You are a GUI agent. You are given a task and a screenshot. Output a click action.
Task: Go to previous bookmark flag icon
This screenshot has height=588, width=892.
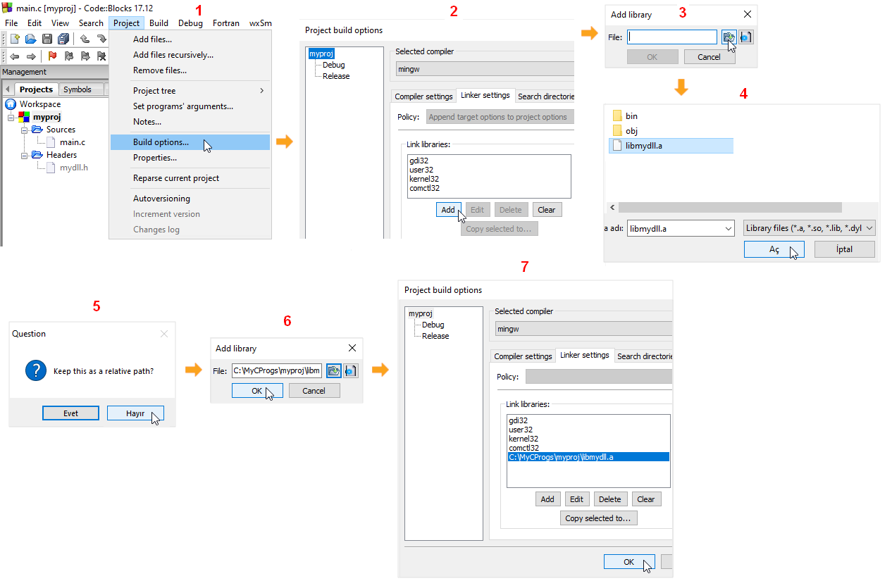[x=68, y=56]
